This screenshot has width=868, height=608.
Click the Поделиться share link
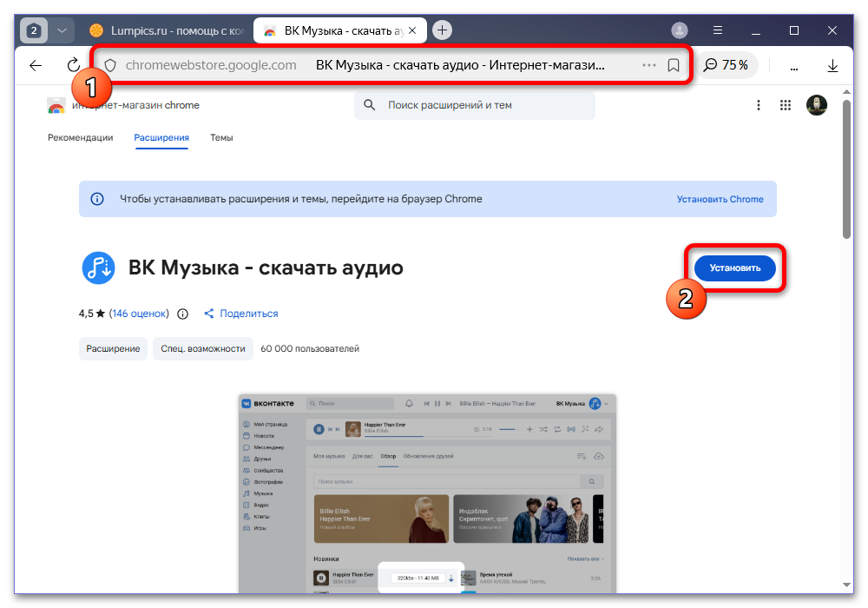(240, 314)
